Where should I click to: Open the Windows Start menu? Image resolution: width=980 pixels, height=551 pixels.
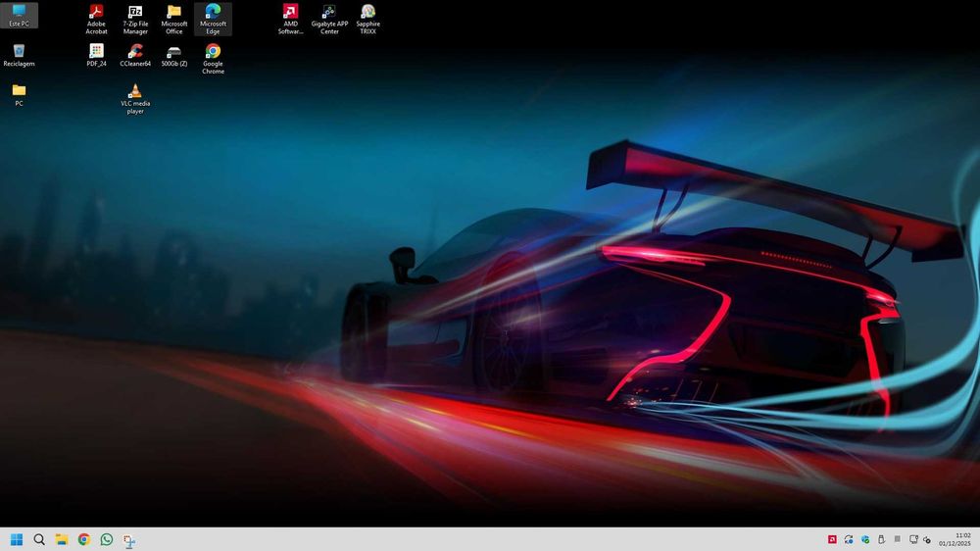coord(17,539)
